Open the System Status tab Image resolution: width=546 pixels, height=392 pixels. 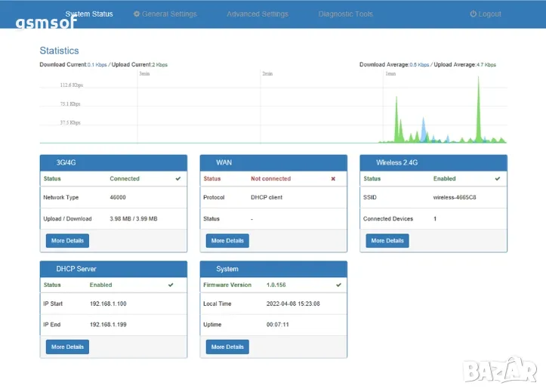89,14
